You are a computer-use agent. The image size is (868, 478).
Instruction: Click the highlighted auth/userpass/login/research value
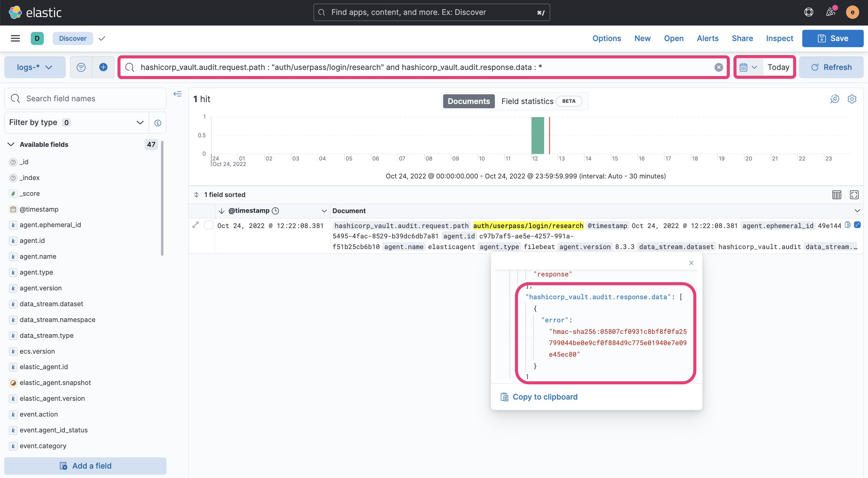[528, 226]
